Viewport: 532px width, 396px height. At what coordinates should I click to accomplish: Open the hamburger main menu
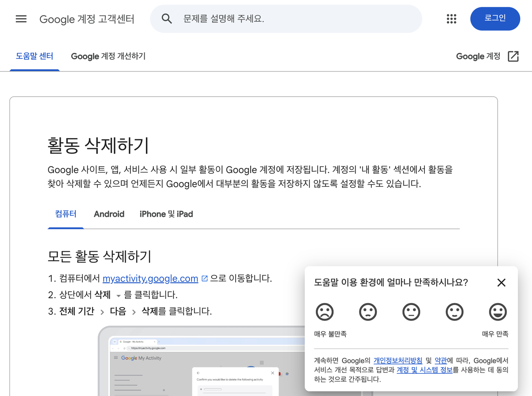(x=21, y=19)
